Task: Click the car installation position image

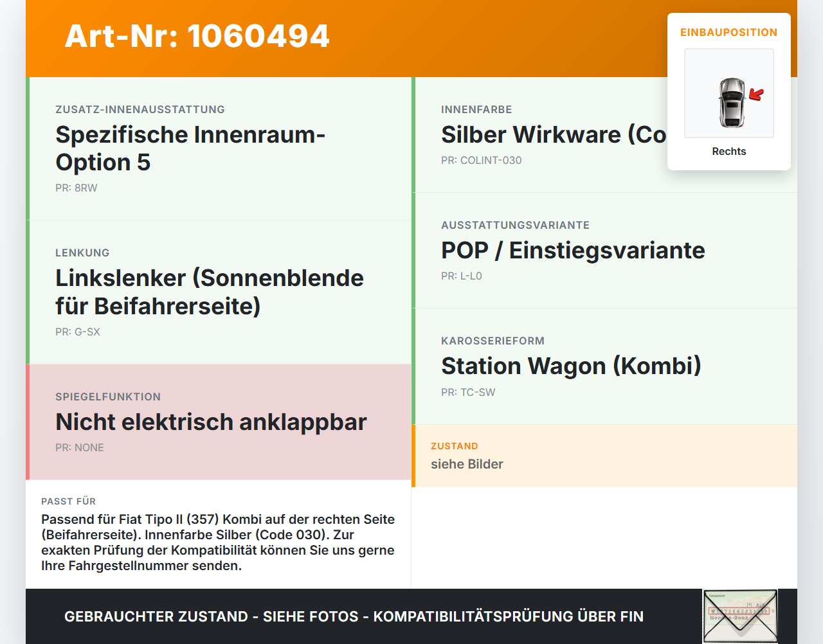Action: point(729,93)
